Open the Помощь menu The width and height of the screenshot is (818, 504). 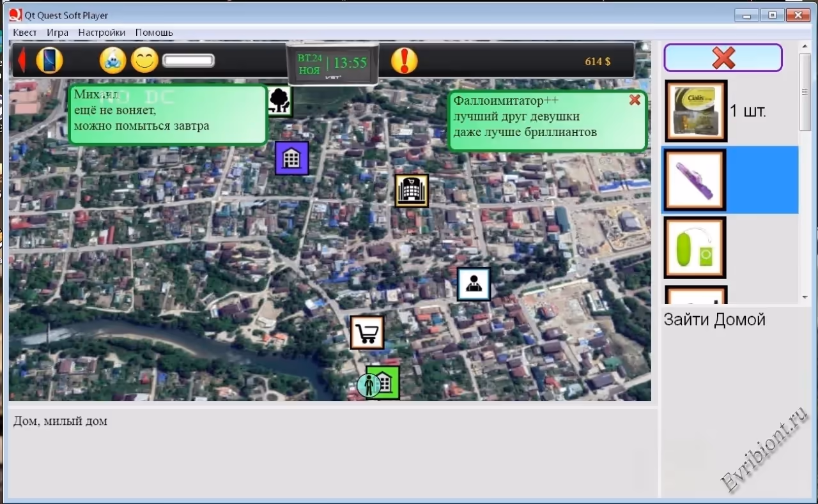[x=154, y=33]
